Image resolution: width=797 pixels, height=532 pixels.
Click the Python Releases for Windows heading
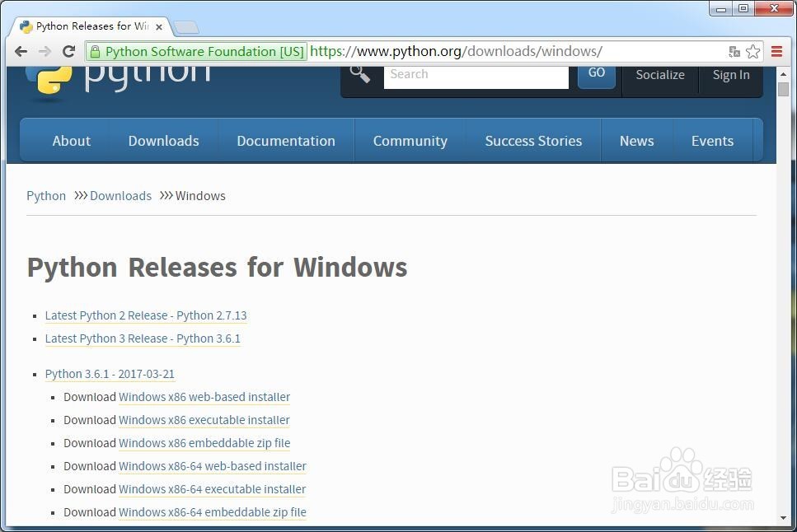217,268
